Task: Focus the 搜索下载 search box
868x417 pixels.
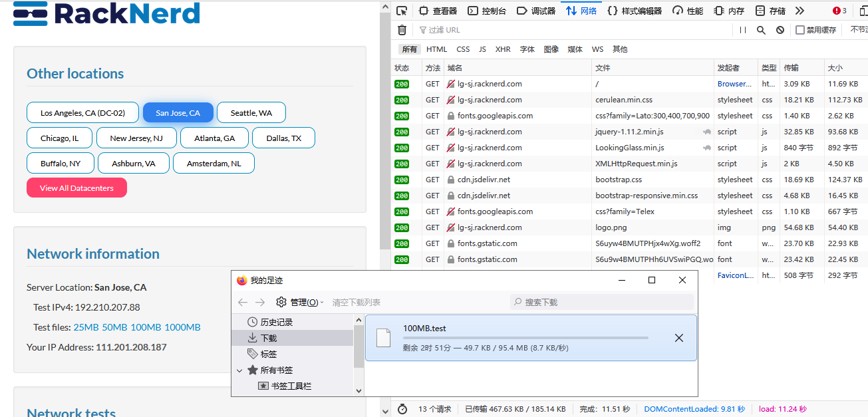Action: coord(602,302)
